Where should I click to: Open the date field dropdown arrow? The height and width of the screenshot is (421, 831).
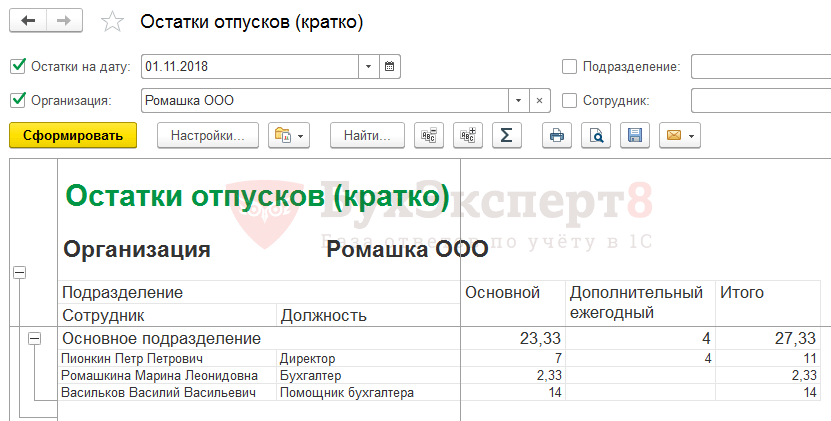click(x=368, y=67)
